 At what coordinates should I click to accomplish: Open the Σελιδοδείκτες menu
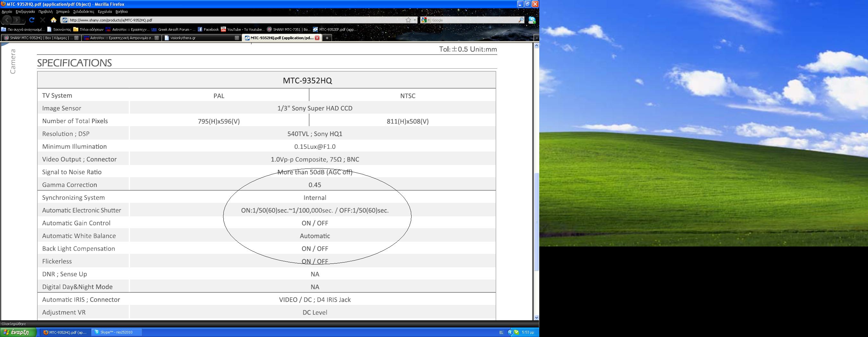click(x=83, y=12)
